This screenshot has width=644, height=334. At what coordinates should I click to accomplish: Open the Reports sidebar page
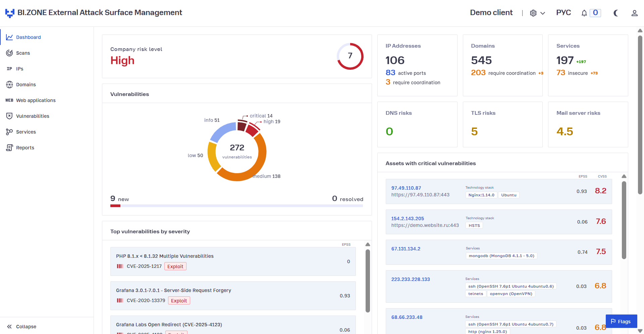47,148
